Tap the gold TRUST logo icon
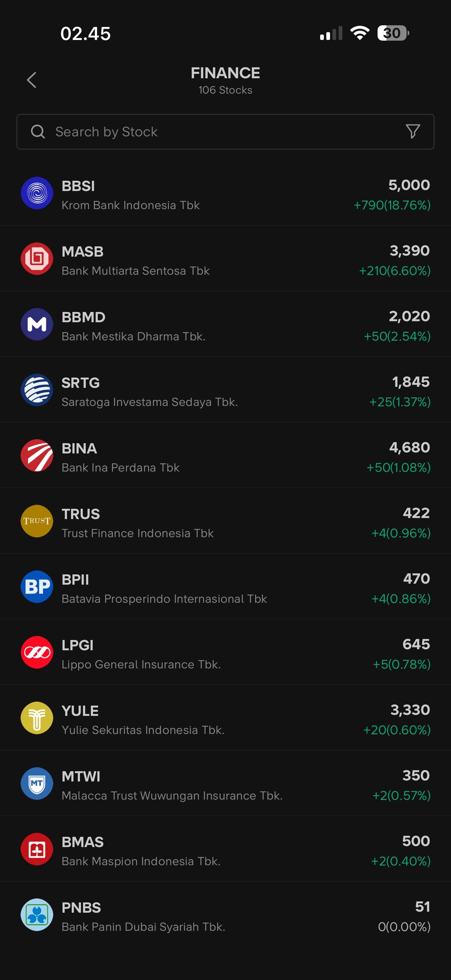This screenshot has width=451, height=980. click(x=37, y=521)
